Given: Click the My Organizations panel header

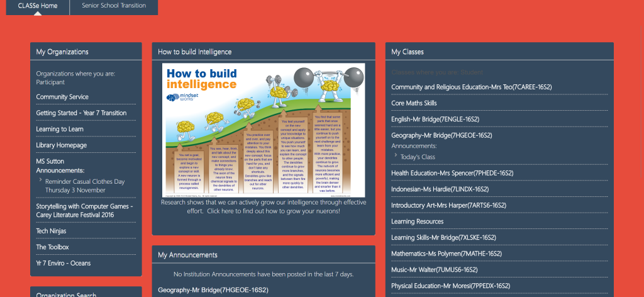Looking at the screenshot, I should pyautogui.click(x=86, y=52).
